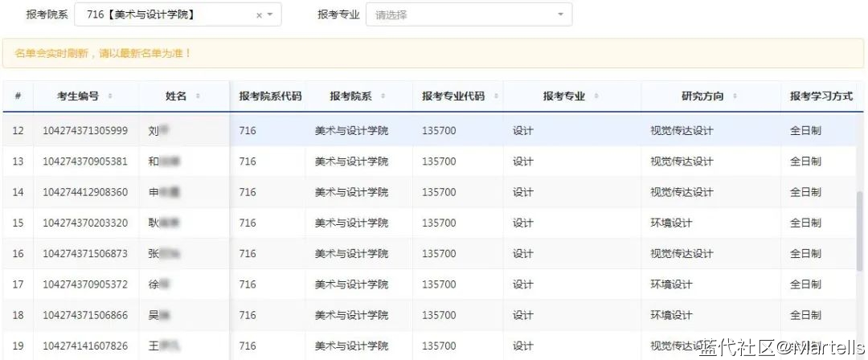This screenshot has height=360, width=868.
Task: Click candidate number 104274141607826 in row 19
Action: (x=85, y=346)
